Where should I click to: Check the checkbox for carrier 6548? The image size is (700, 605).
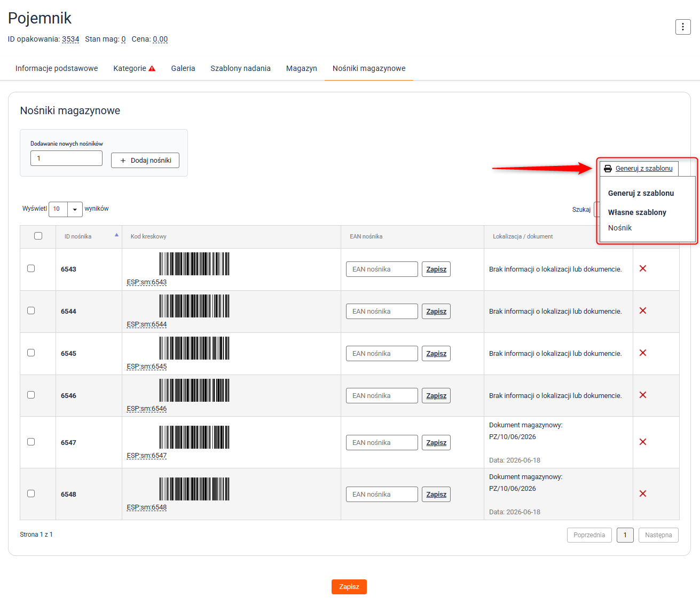[x=31, y=493]
